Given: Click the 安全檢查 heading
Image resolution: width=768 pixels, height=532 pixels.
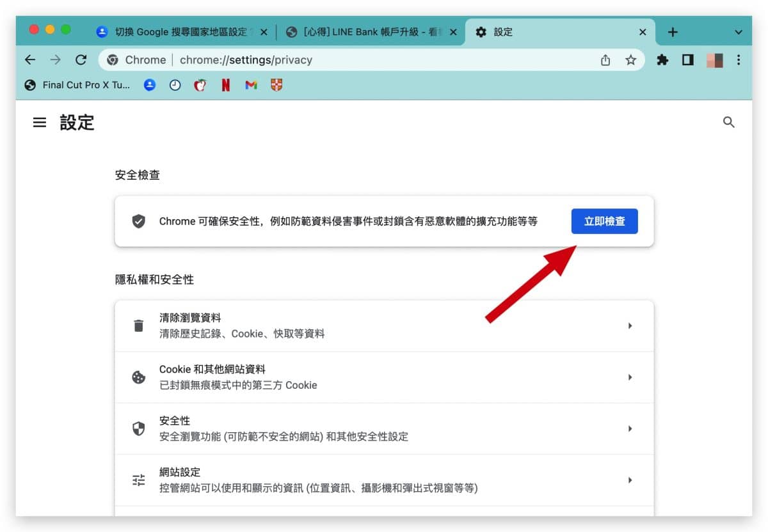Looking at the screenshot, I should tap(138, 175).
